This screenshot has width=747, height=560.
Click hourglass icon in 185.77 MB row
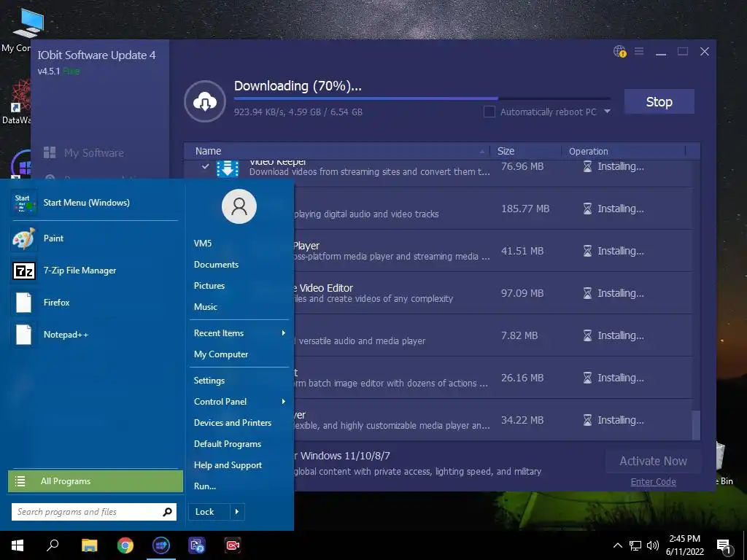tap(587, 209)
